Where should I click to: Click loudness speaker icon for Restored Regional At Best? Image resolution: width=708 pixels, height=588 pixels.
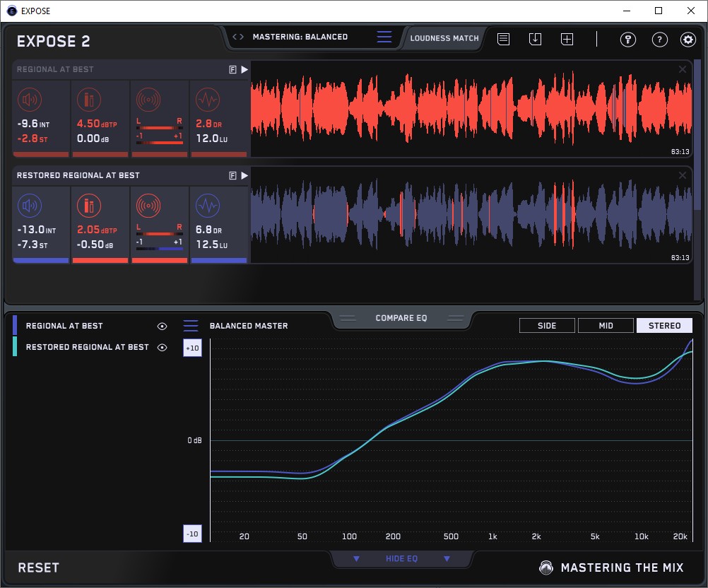click(x=30, y=206)
